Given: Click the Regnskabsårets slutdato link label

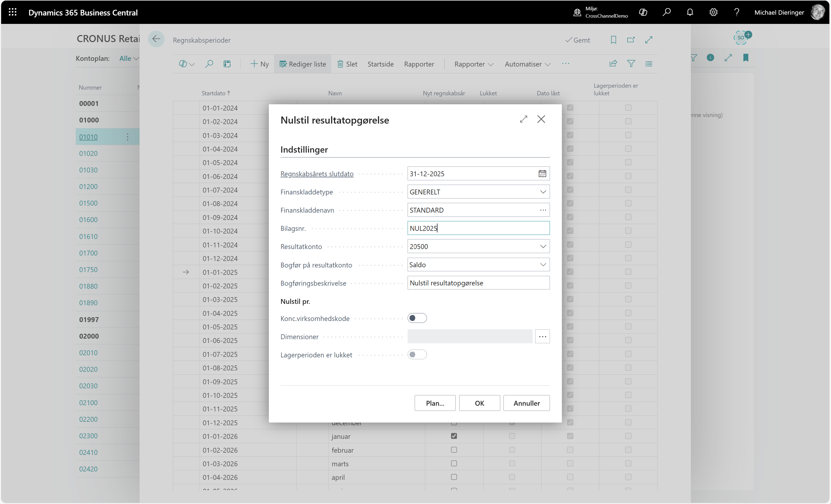Looking at the screenshot, I should (317, 174).
